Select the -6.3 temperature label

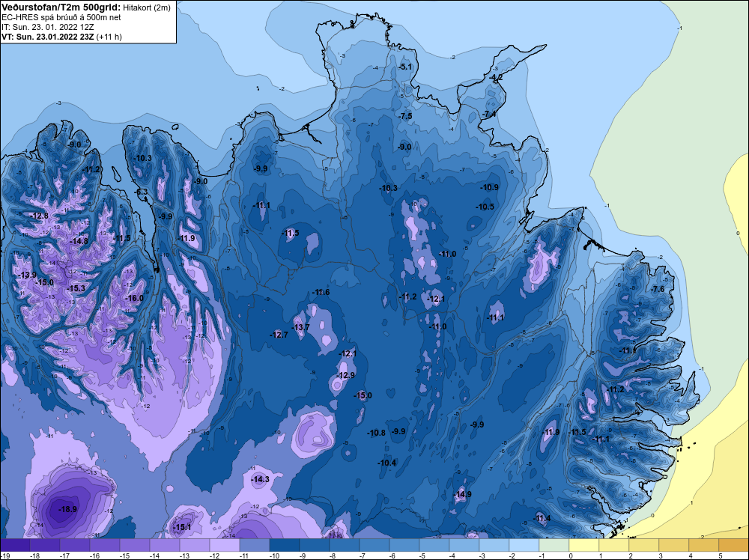[141, 192]
